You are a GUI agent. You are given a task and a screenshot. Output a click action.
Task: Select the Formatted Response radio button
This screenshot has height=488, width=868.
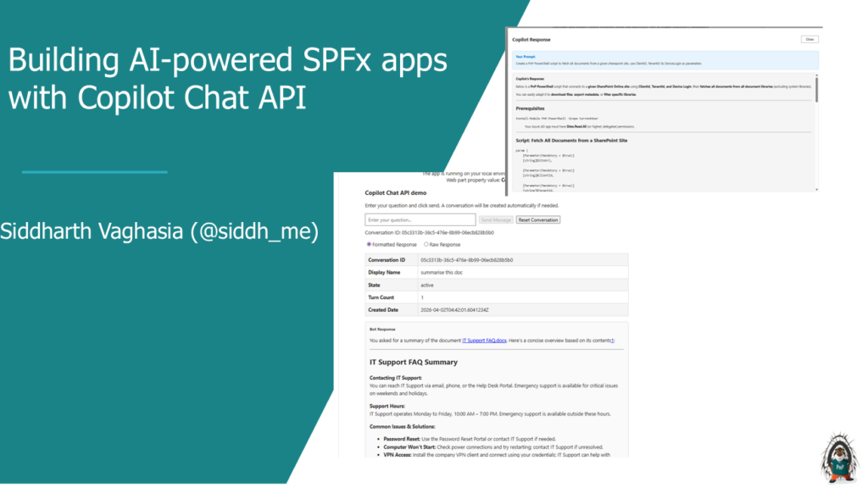370,244
